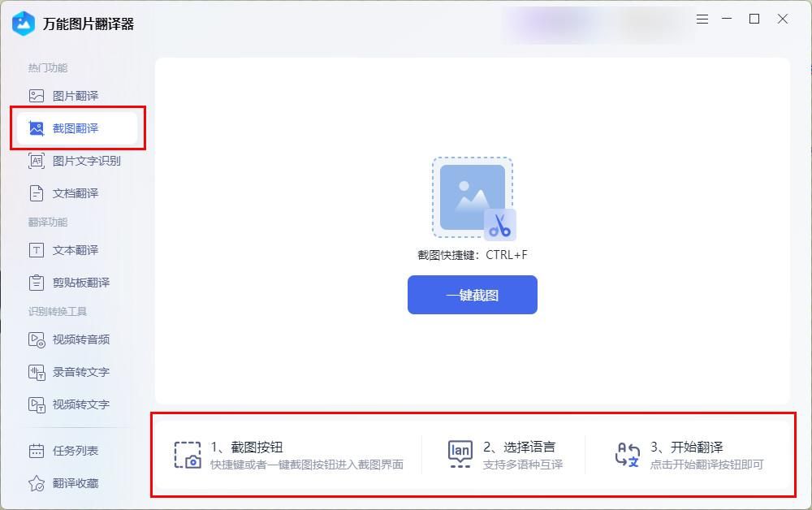812x510 pixels.
Task: Click the 图片翻译 sidebar icon
Action: 37,96
